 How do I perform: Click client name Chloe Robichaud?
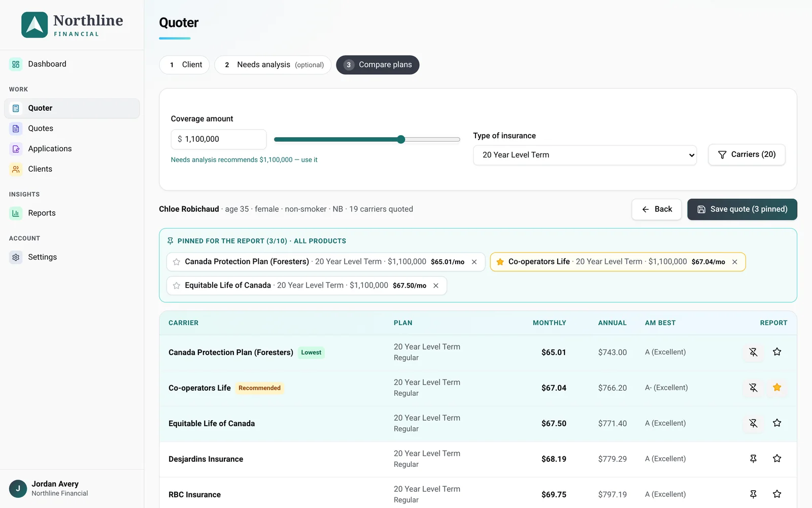click(x=189, y=209)
